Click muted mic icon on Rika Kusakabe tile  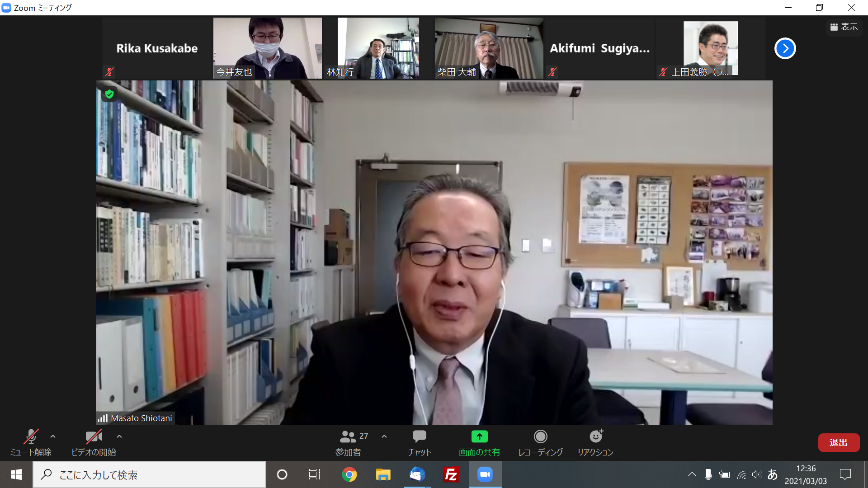pos(109,71)
